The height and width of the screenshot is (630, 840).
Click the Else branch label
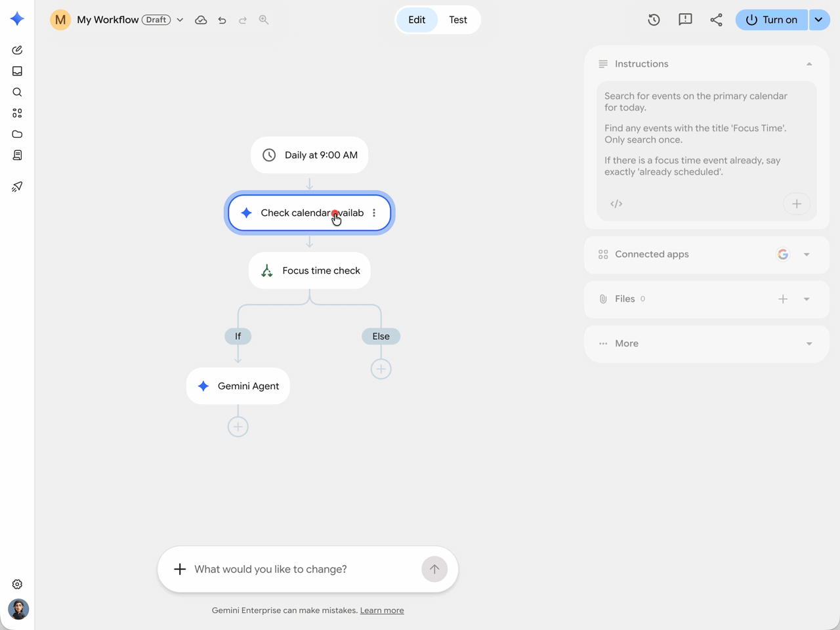point(381,336)
